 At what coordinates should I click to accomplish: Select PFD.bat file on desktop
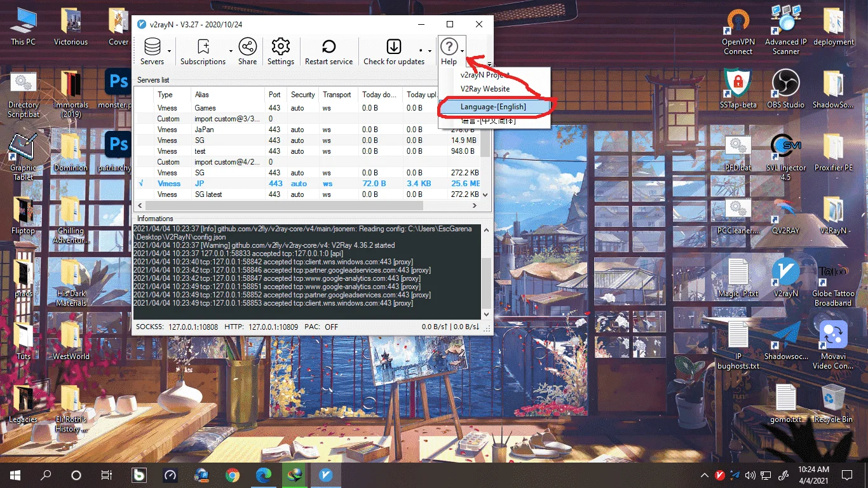click(x=738, y=153)
